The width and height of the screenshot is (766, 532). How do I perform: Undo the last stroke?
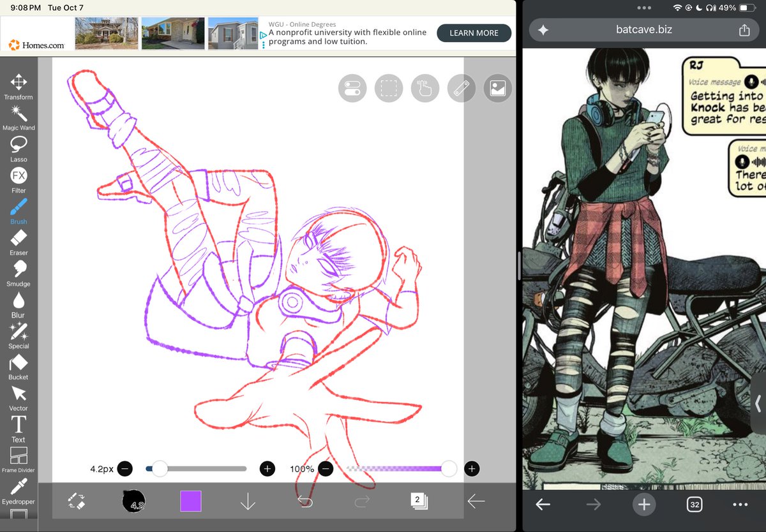tap(304, 501)
